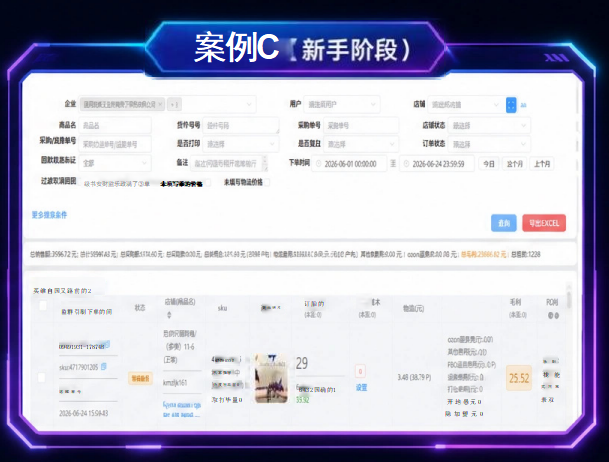Click the 这个月 quick date button
The image size is (609, 462).
(515, 164)
